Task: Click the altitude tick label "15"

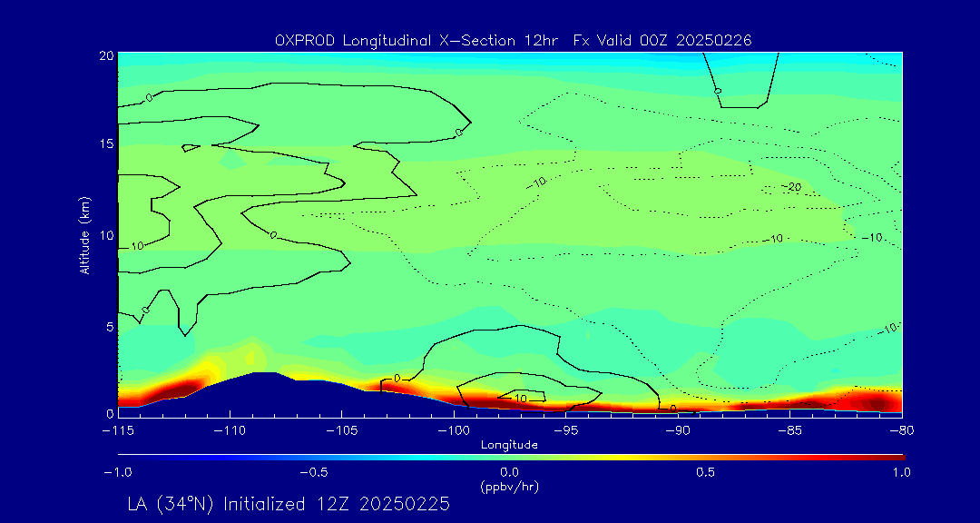Action: click(x=106, y=143)
